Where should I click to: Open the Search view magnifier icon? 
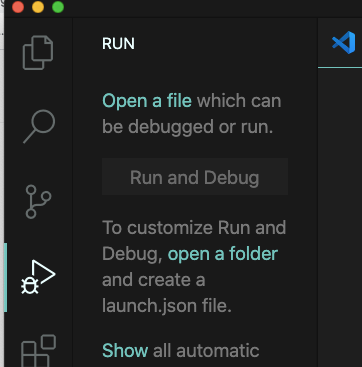(x=39, y=127)
